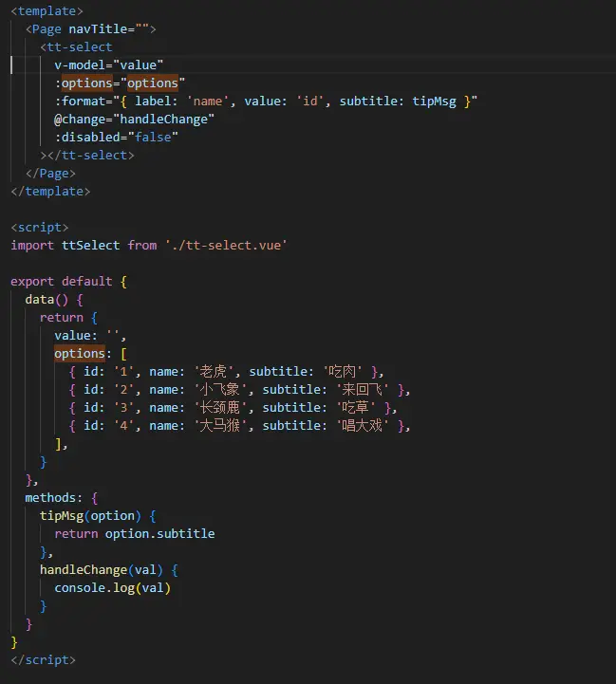Image resolution: width=616 pixels, height=684 pixels.
Task: Click the option row with id '1' 老虎
Action: coord(226,372)
